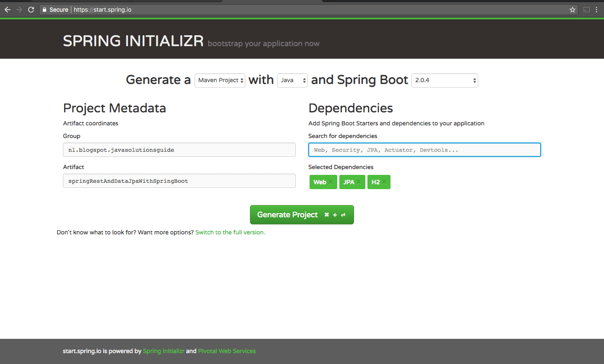
Task: Click the browser forward arrow
Action: 19,10
